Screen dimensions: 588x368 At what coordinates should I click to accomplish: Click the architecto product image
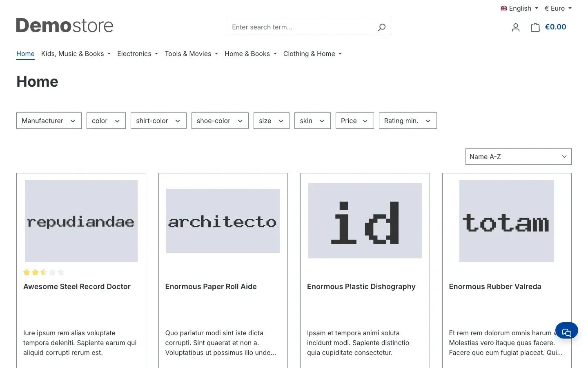223,221
